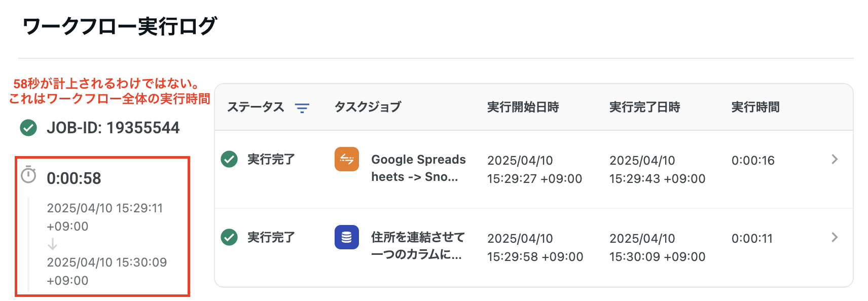Open the 住所を連結させて task link
This screenshot has width=868, height=301.
tap(416, 247)
